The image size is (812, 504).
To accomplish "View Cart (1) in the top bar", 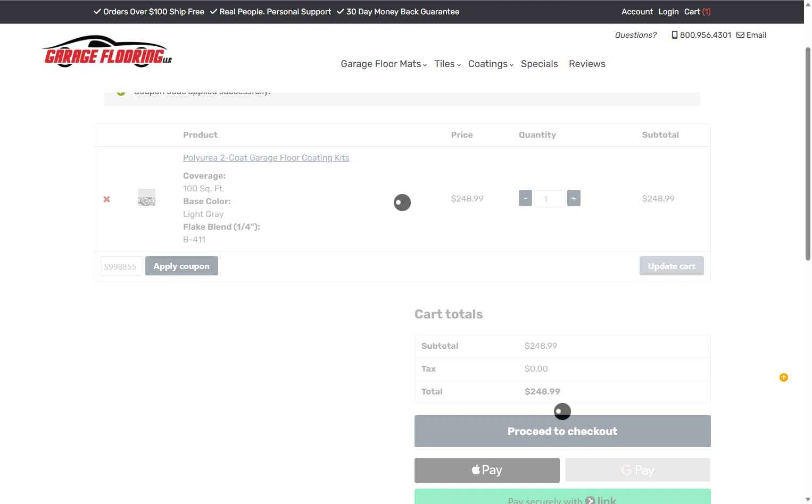I will click(x=697, y=12).
